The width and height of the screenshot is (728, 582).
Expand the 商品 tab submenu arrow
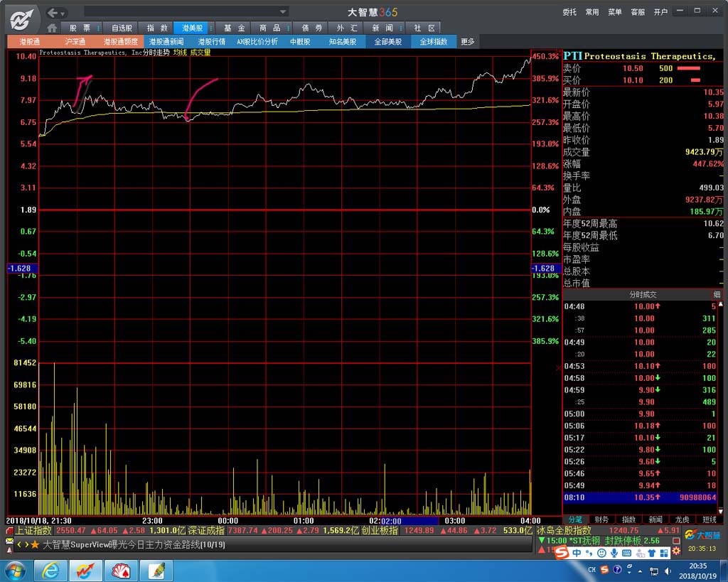pos(289,28)
